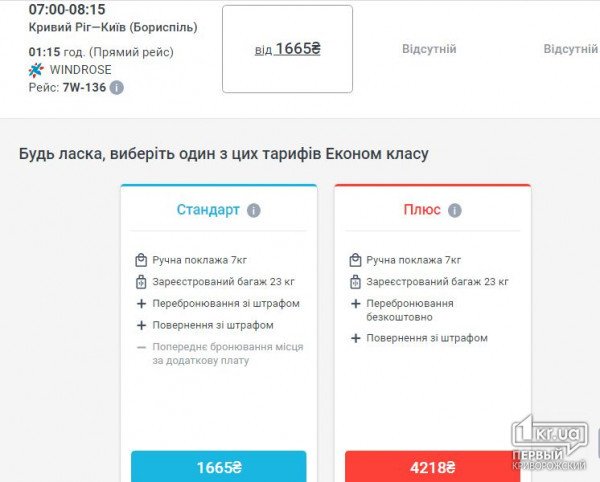The image size is (600, 482).
Task: Click minus icon beside Попереднє бронювання місця
Action: pyautogui.click(x=141, y=347)
